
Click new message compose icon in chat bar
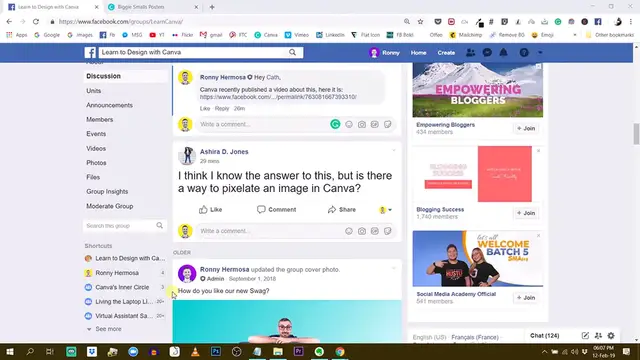click(x=585, y=336)
